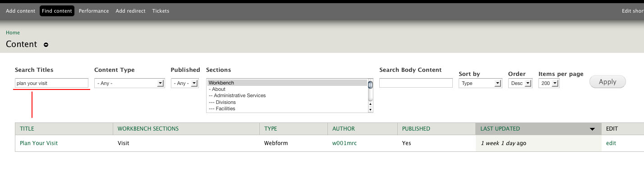Select the Find content tab
Viewport: 644px width, 188px height.
click(x=57, y=11)
